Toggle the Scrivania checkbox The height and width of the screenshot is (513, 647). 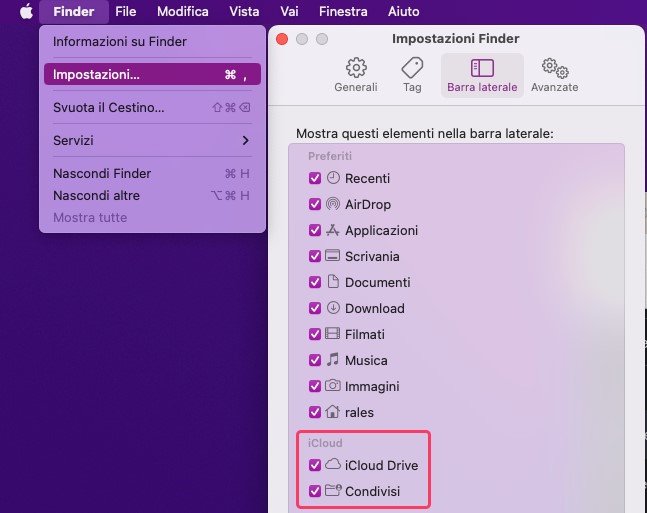tap(315, 256)
